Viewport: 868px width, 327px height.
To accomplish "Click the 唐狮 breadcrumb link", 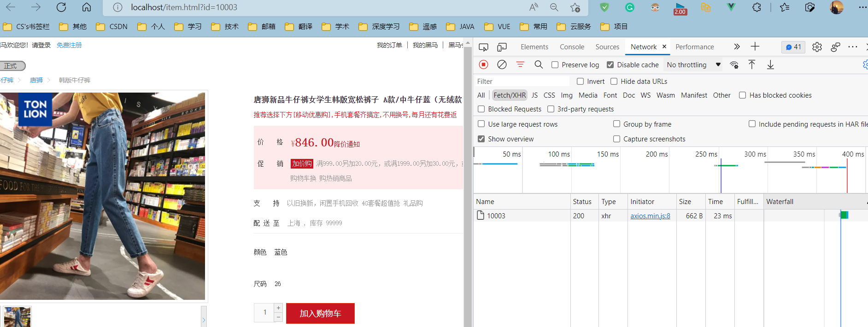I will point(36,80).
